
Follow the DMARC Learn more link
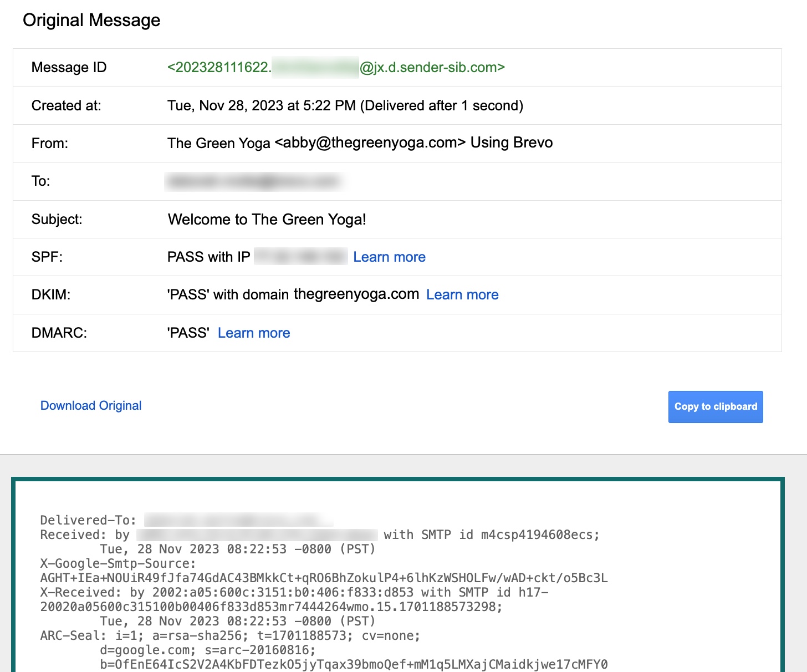tap(254, 333)
